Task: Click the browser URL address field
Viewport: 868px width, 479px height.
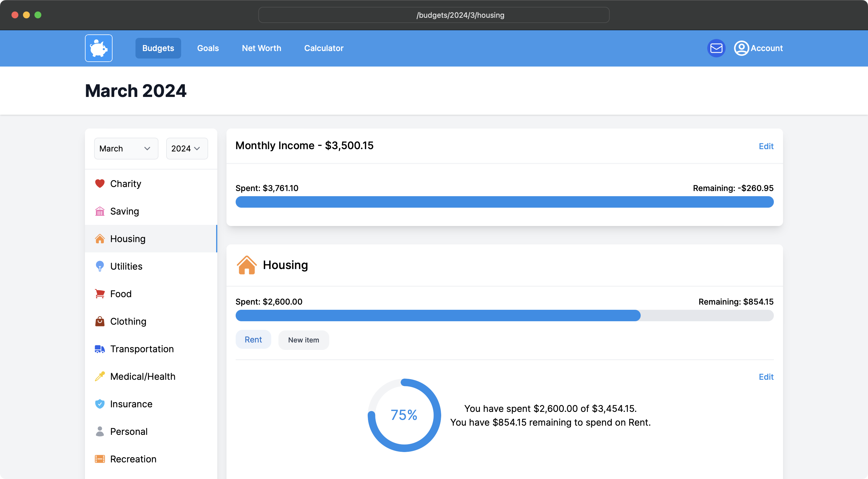Action: click(x=434, y=15)
